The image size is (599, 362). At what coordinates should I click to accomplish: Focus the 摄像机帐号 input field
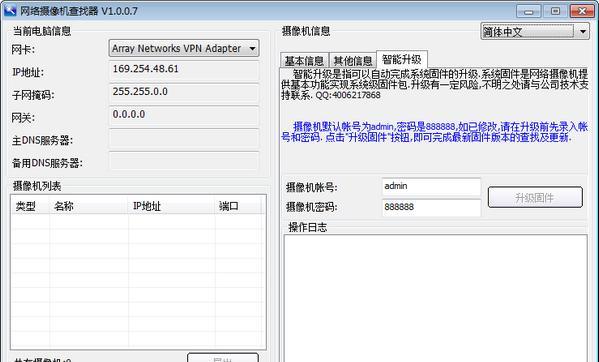431,187
